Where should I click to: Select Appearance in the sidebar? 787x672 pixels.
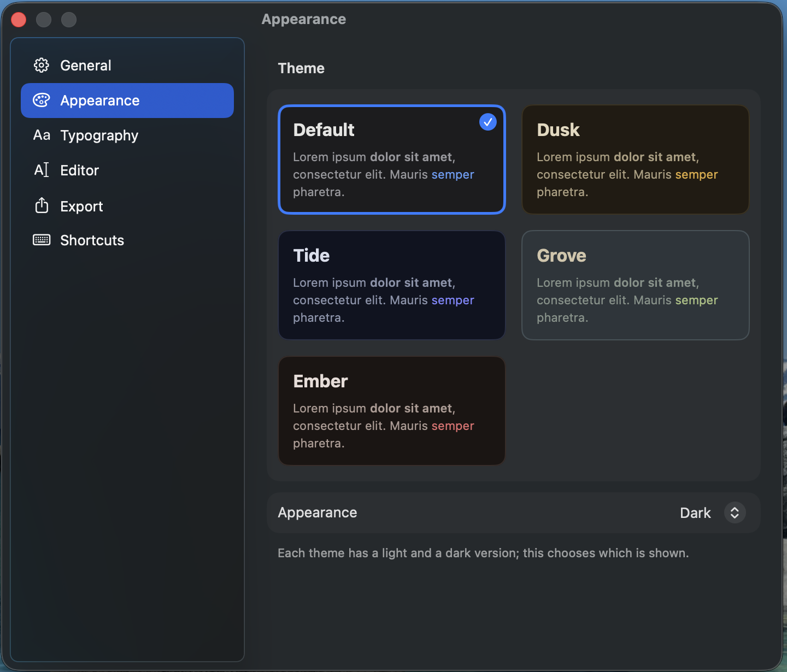pyautogui.click(x=127, y=101)
